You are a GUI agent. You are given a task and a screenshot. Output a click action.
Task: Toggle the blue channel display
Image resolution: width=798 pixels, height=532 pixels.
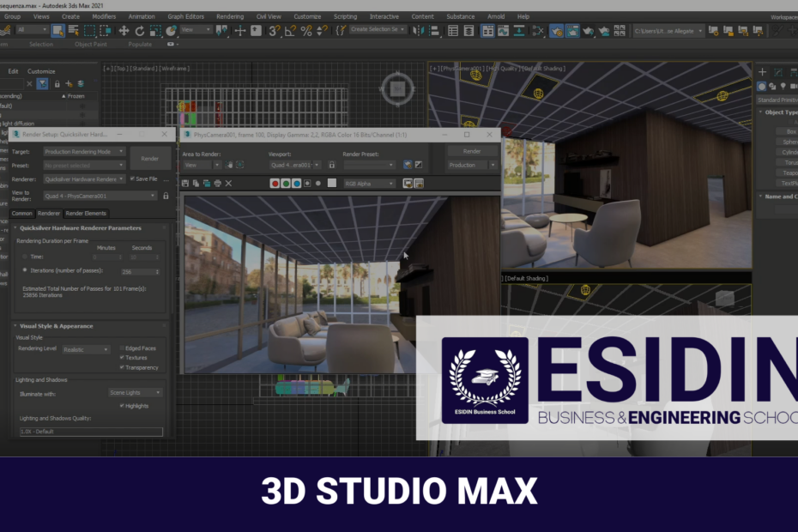[296, 183]
